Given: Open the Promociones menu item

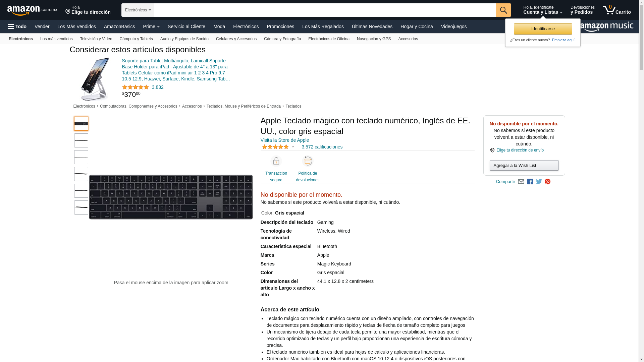Looking at the screenshot, I should pyautogui.click(x=280, y=26).
